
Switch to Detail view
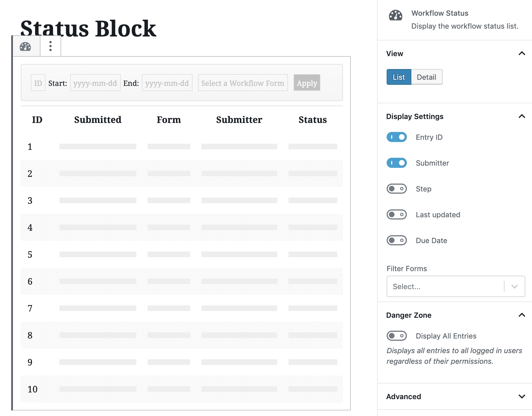tap(426, 77)
